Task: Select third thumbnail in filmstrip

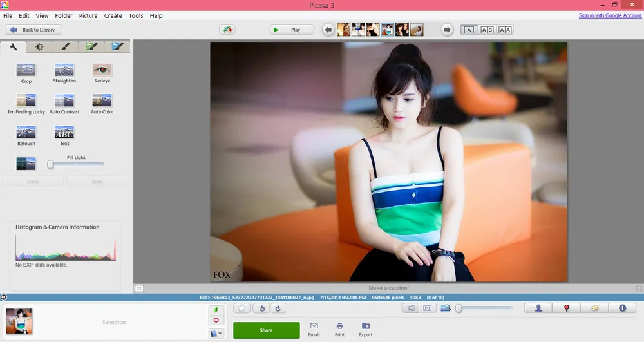Action: [x=372, y=30]
